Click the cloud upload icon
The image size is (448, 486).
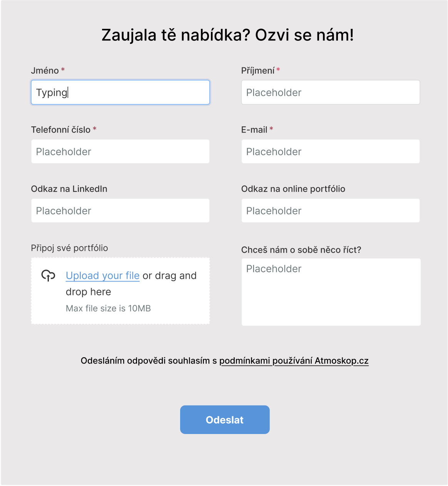pyautogui.click(x=48, y=276)
